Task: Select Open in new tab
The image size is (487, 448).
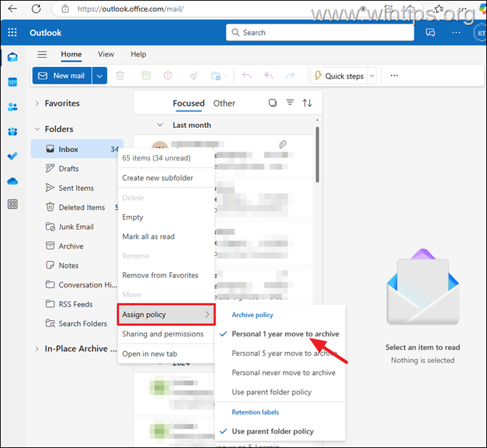Action: click(166, 354)
